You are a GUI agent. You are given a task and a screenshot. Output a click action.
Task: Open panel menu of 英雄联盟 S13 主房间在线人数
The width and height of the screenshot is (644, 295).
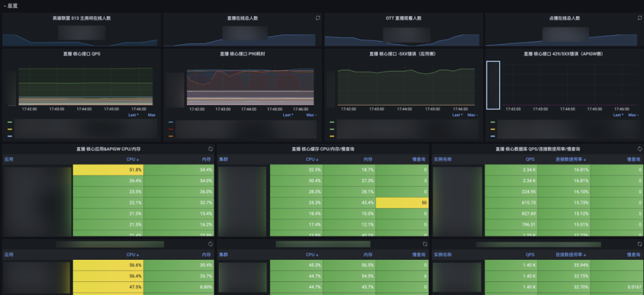tap(82, 18)
